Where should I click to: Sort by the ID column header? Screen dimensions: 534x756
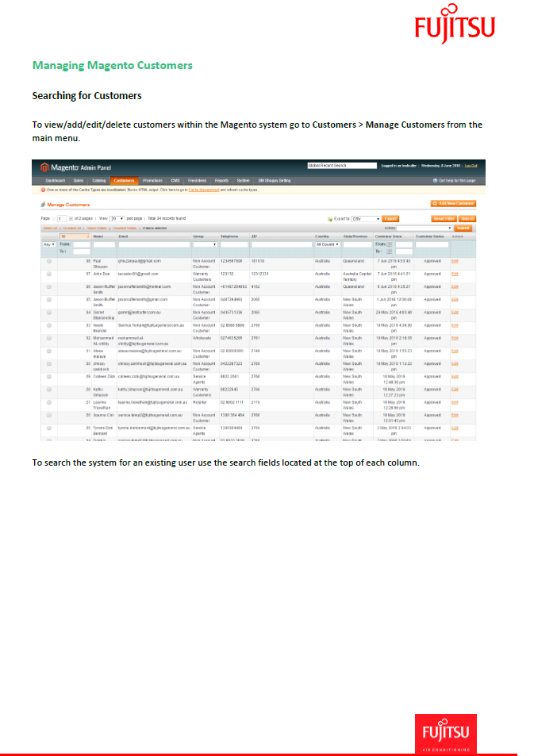click(x=75, y=236)
